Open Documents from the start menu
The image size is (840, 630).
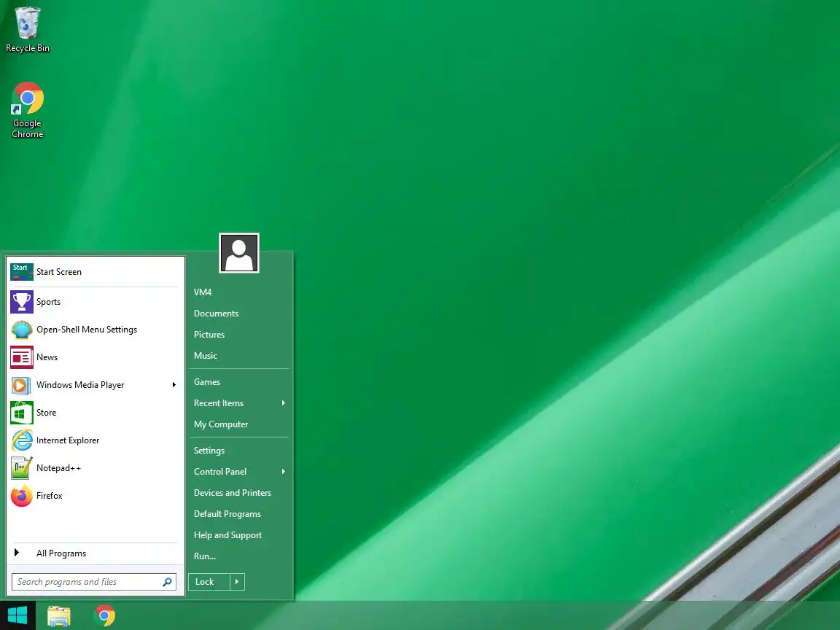[x=216, y=314]
